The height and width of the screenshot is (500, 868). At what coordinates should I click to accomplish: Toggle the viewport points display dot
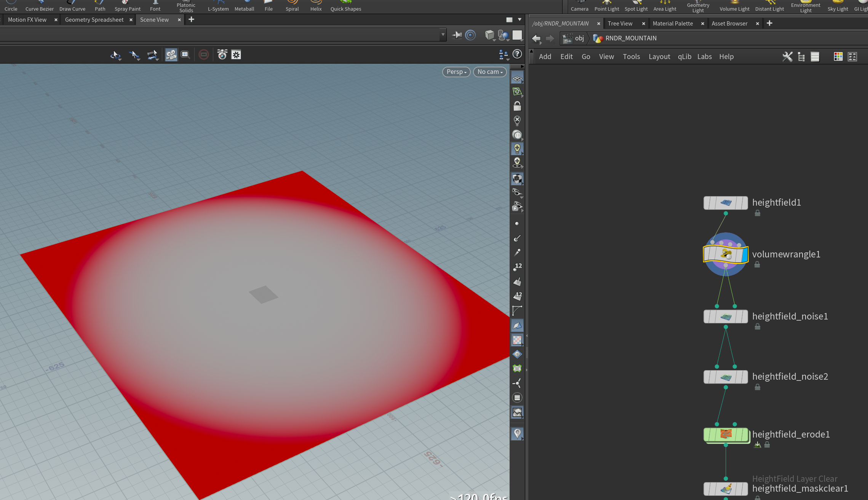pos(517,224)
